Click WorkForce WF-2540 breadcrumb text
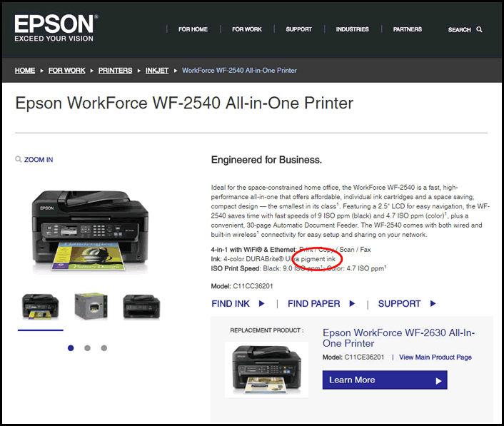The width and height of the screenshot is (504, 426). [x=239, y=71]
